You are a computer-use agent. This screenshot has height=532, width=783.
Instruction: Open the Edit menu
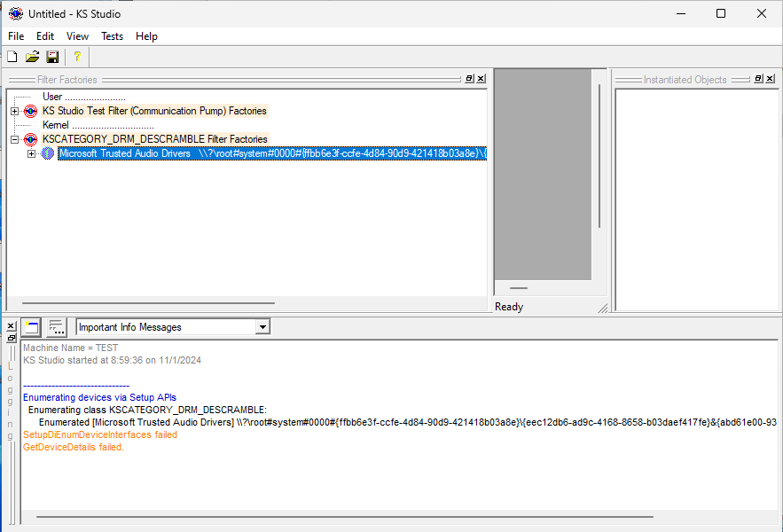[x=45, y=36]
